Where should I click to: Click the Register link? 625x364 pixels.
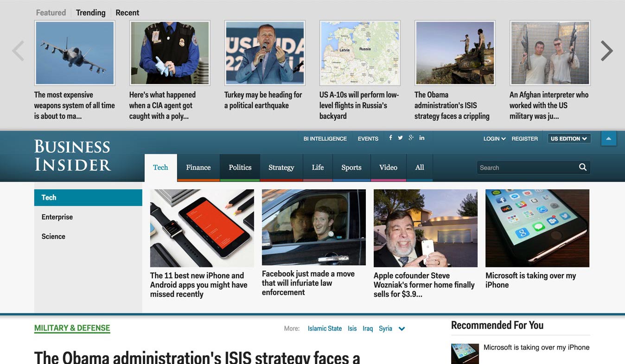point(524,139)
